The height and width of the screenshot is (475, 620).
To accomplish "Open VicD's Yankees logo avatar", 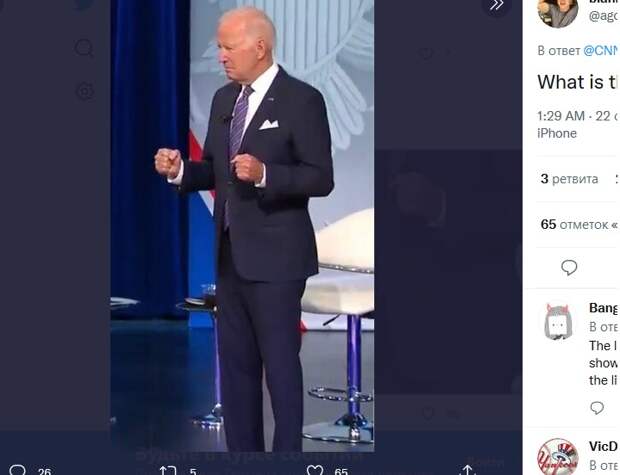I will [x=558, y=457].
